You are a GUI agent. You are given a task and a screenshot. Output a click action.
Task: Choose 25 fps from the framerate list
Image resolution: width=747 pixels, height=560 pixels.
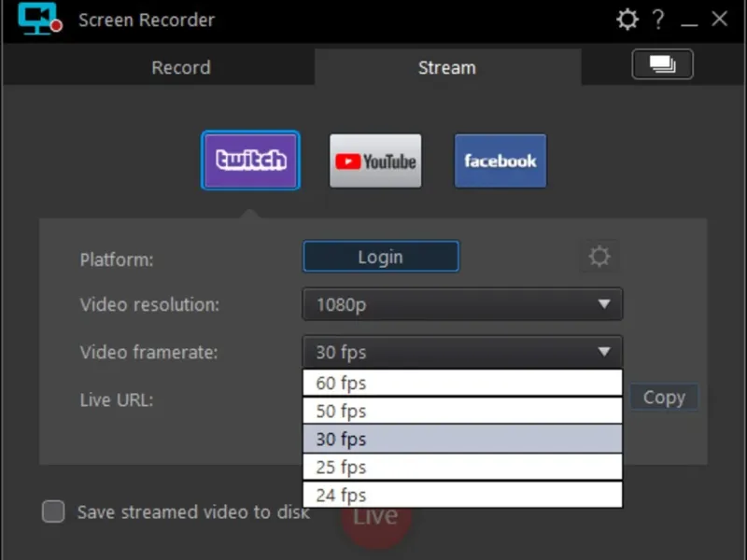tap(462, 468)
